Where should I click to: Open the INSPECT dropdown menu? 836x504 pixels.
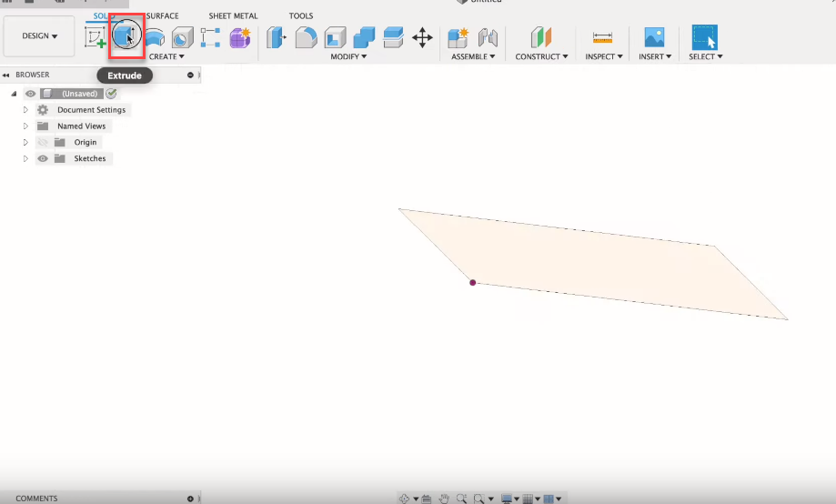point(603,56)
